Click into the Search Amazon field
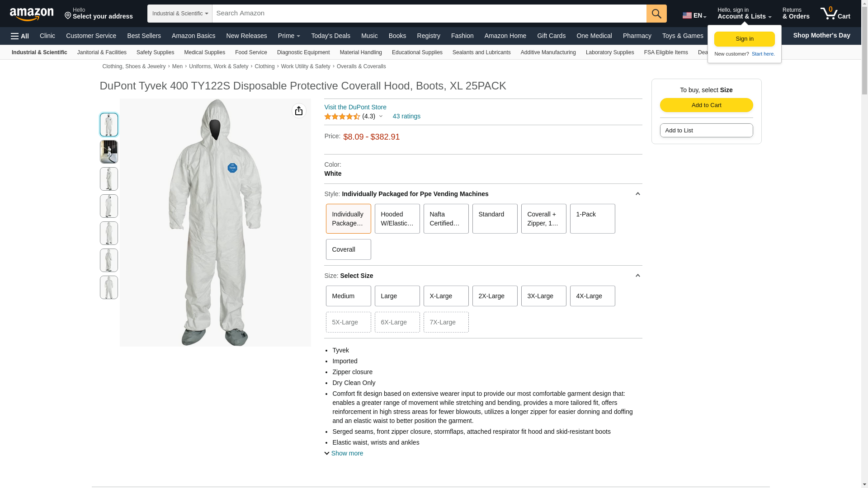 [429, 14]
